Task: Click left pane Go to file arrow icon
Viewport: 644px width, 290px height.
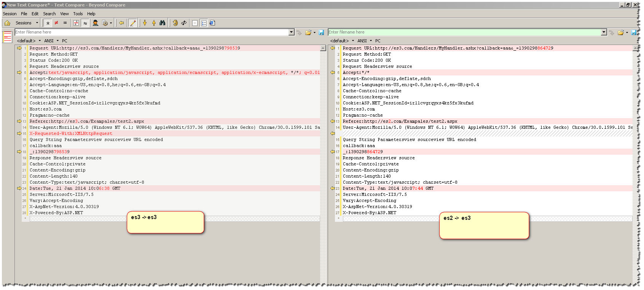Action: (299, 33)
